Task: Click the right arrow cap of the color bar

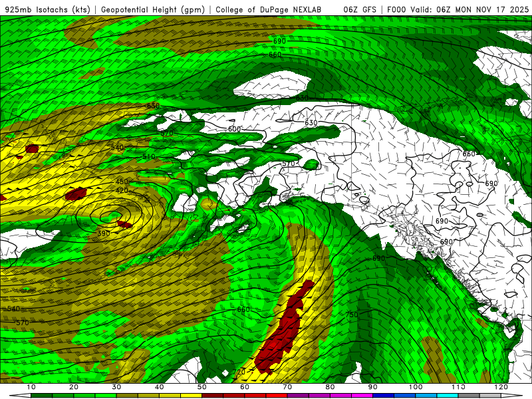Action: [x=511, y=396]
